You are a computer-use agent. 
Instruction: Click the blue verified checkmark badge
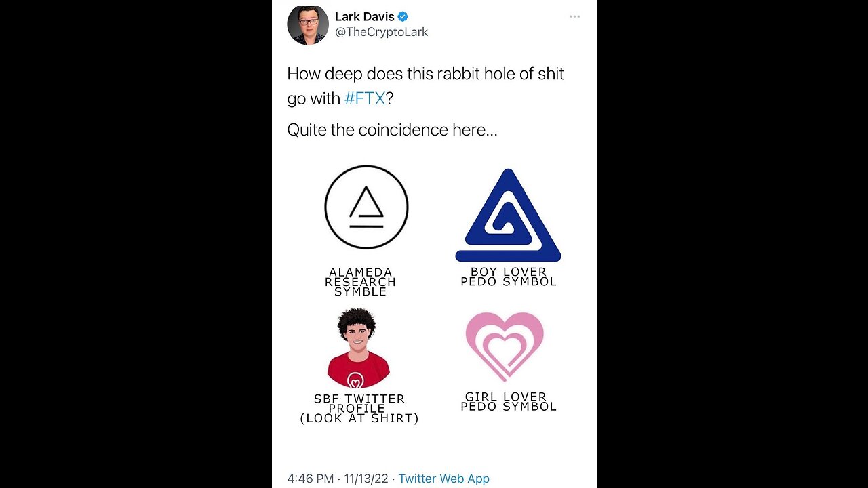pos(403,17)
